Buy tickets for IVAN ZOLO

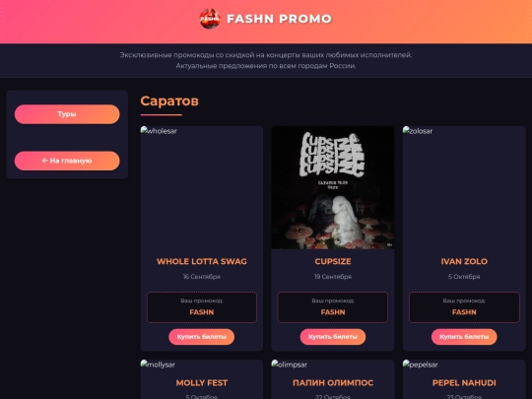[464, 337]
